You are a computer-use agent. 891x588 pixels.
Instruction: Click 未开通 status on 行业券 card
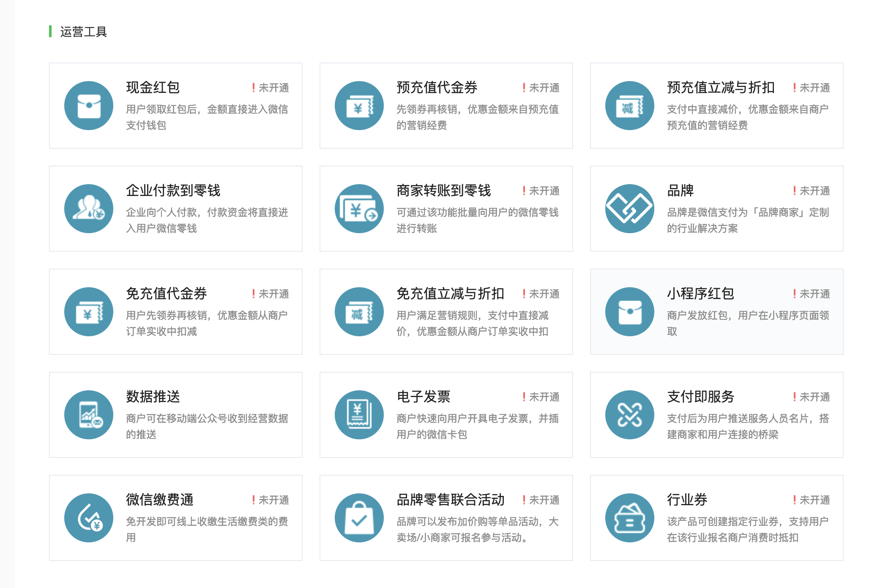click(x=814, y=500)
